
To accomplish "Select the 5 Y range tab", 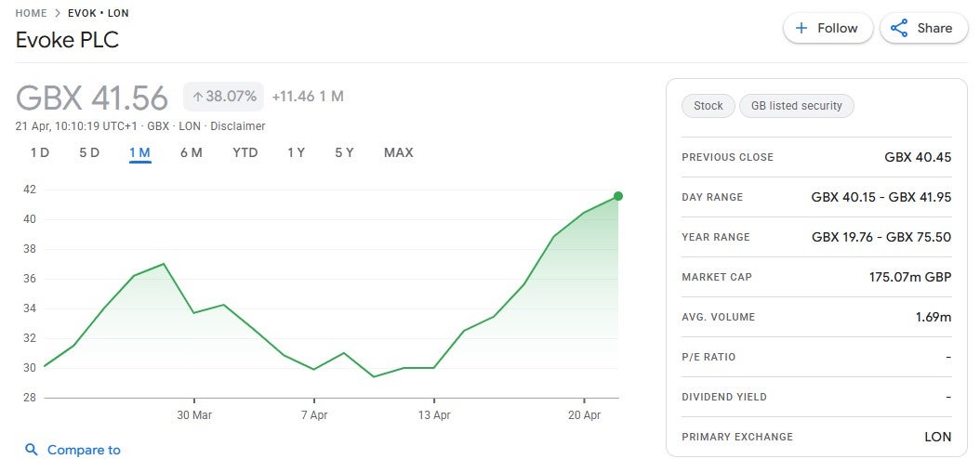I will point(344,152).
